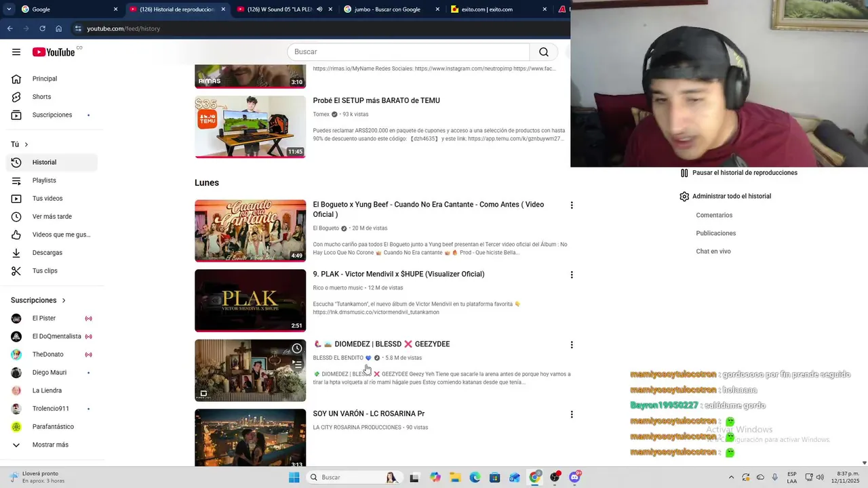Click watch later clock on DIOMEDEZ thumbnail
The width and height of the screenshot is (868, 488).
coord(297,348)
